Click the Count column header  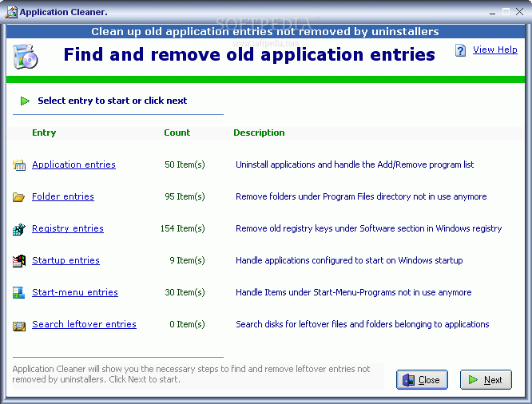[177, 133]
